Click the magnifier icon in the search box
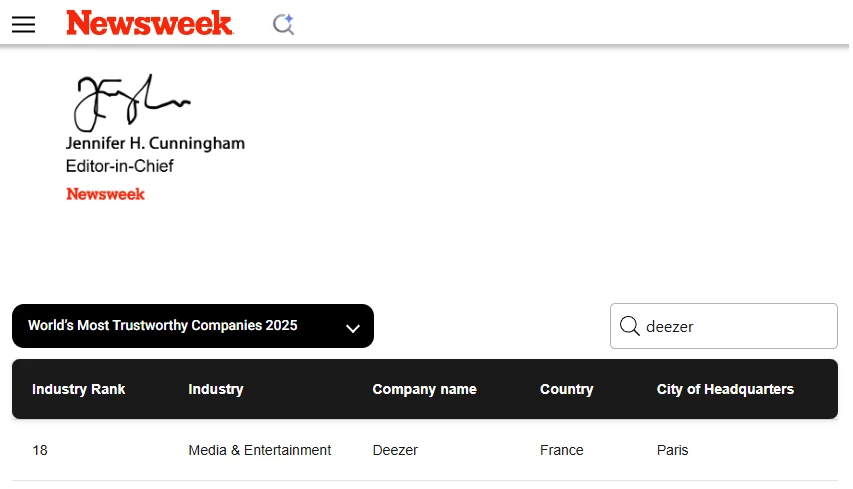Viewport: 853px width, 489px height. click(x=630, y=326)
